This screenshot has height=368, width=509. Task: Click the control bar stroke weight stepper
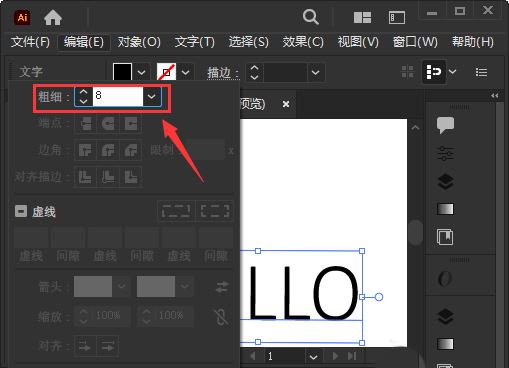[254, 72]
